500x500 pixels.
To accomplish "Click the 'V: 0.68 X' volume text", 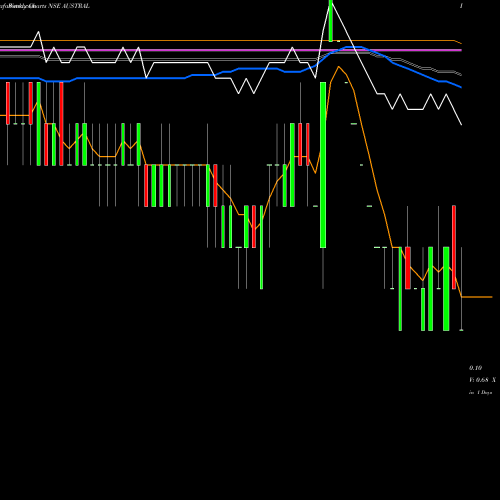I will [482, 380].
